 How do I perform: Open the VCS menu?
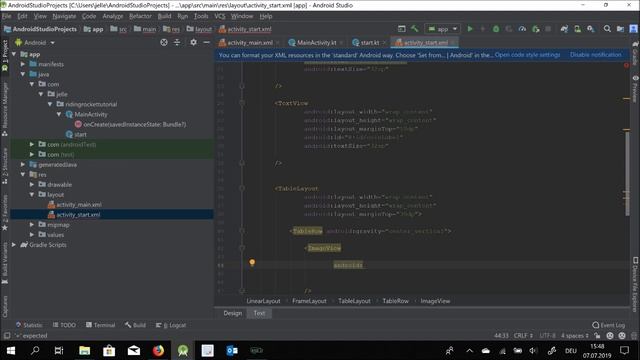coord(220,16)
